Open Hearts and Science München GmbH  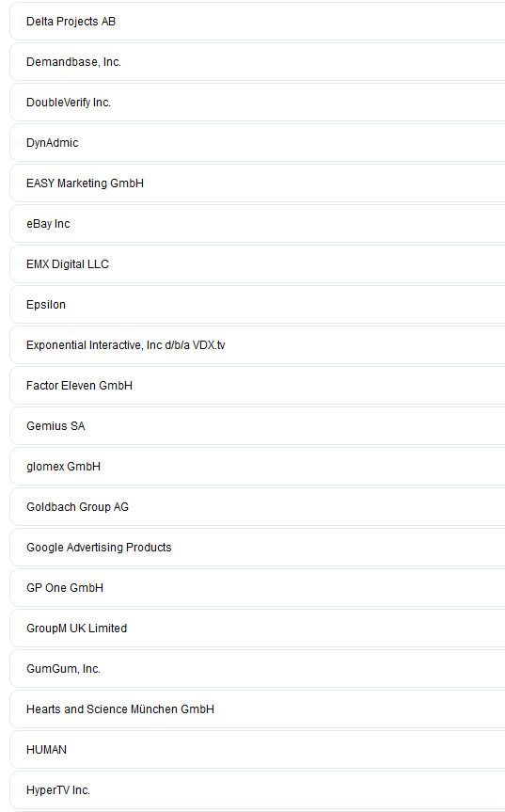(258, 708)
